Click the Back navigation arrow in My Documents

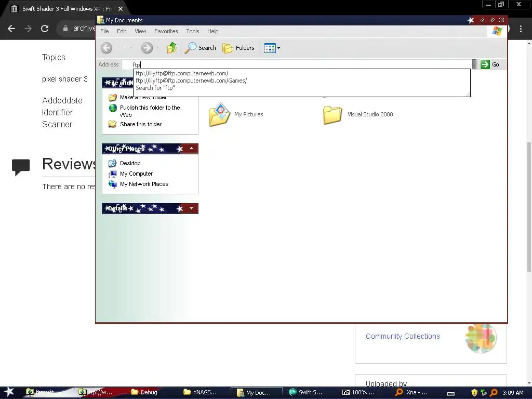pos(106,48)
